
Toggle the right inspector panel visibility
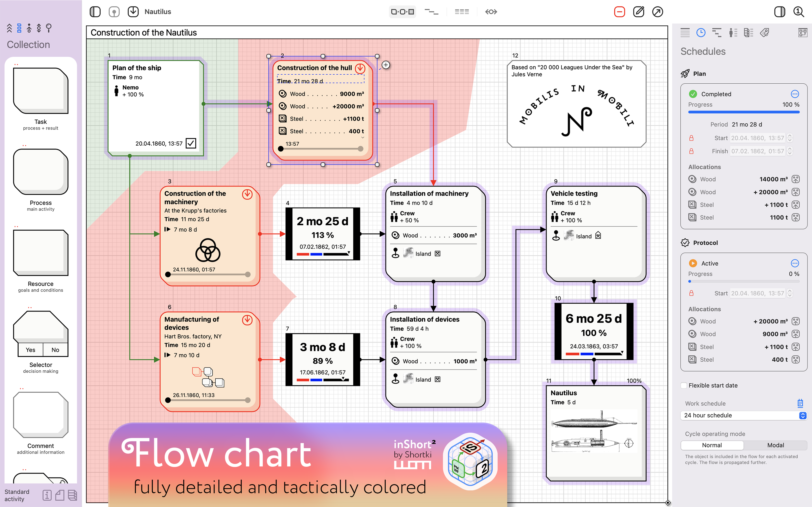pyautogui.click(x=780, y=12)
